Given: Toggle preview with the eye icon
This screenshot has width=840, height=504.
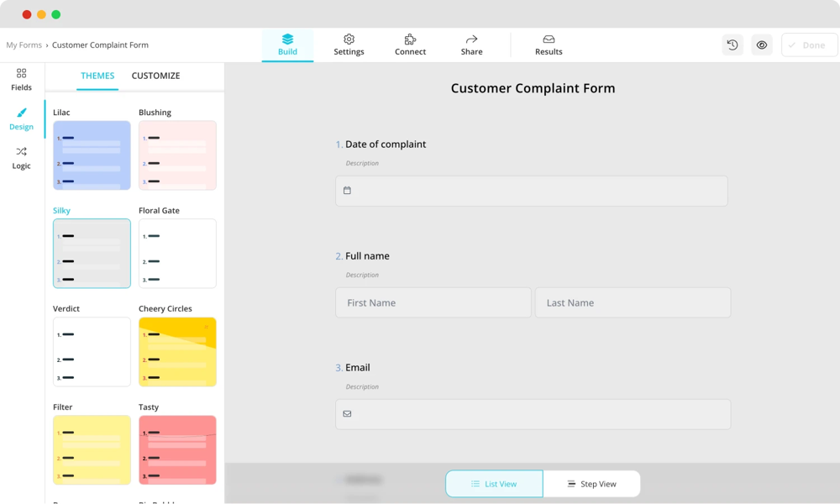Looking at the screenshot, I should tap(762, 45).
